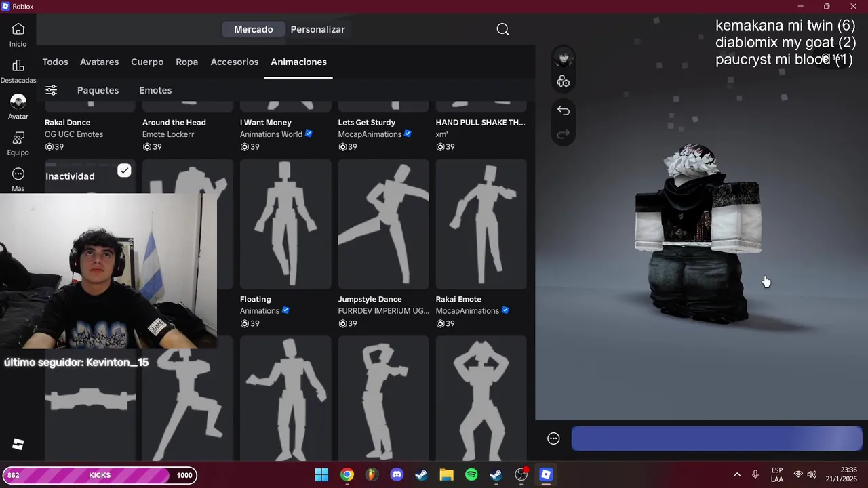Open Spotify from the taskbar

(471, 475)
